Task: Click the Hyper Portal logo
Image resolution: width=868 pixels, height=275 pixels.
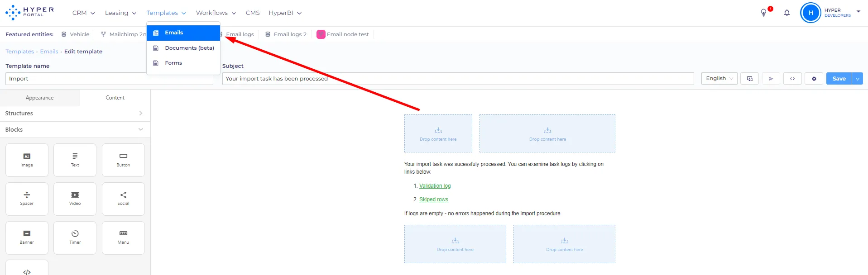Action: pyautogui.click(x=29, y=13)
